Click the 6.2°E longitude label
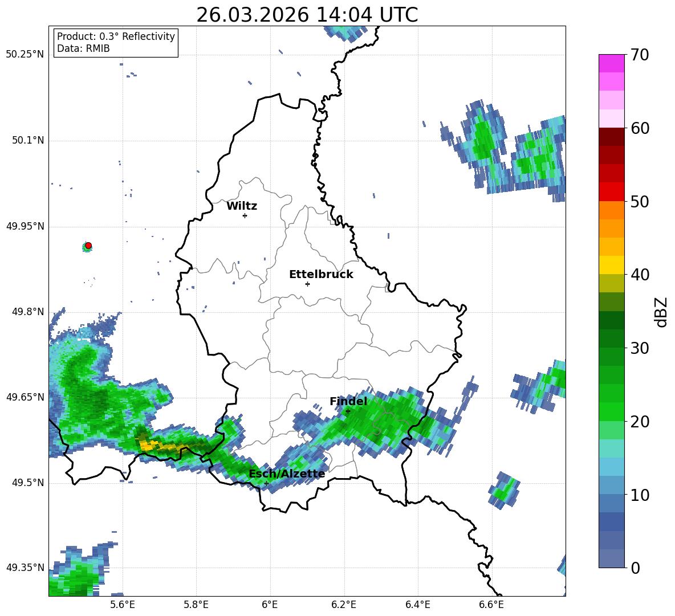The height and width of the screenshot is (616, 675). [344, 605]
